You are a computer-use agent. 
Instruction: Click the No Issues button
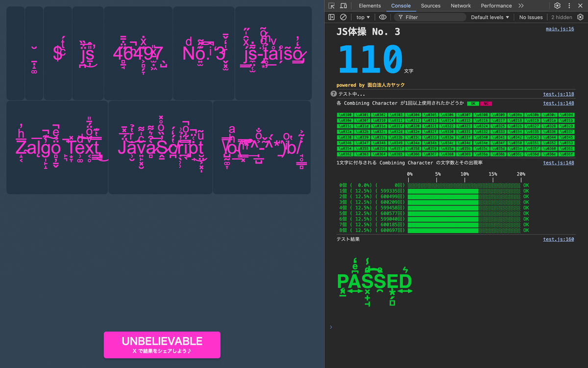(x=531, y=17)
